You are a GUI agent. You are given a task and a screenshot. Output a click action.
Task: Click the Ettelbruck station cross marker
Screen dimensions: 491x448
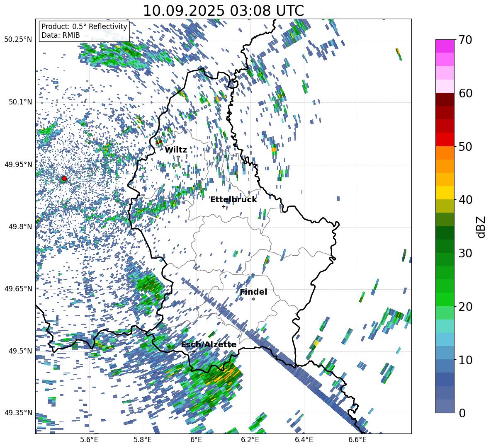click(224, 206)
